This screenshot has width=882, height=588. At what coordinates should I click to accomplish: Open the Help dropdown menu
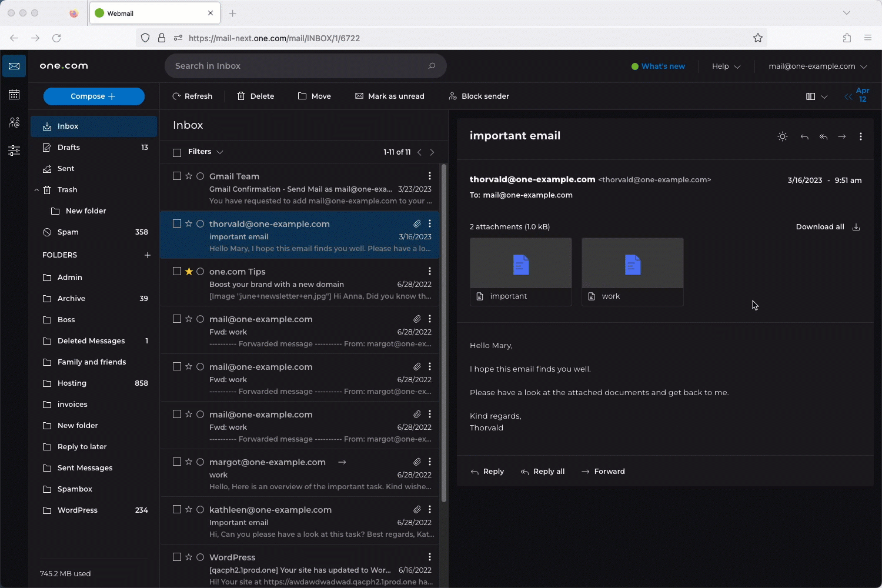tap(726, 66)
